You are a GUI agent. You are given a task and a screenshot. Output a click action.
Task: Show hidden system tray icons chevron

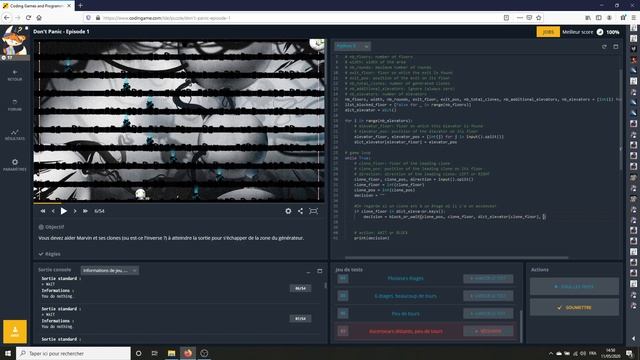pos(551,353)
